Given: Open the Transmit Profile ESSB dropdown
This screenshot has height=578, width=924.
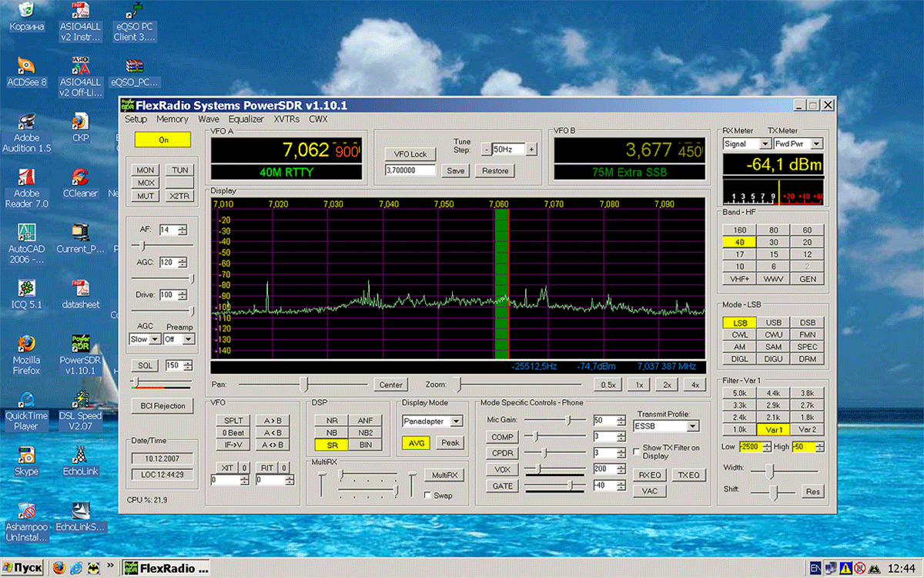Looking at the screenshot, I should (x=692, y=426).
